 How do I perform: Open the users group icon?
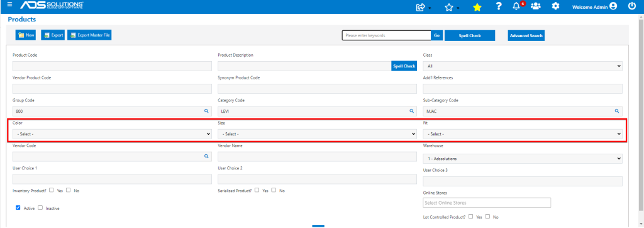click(x=536, y=6)
